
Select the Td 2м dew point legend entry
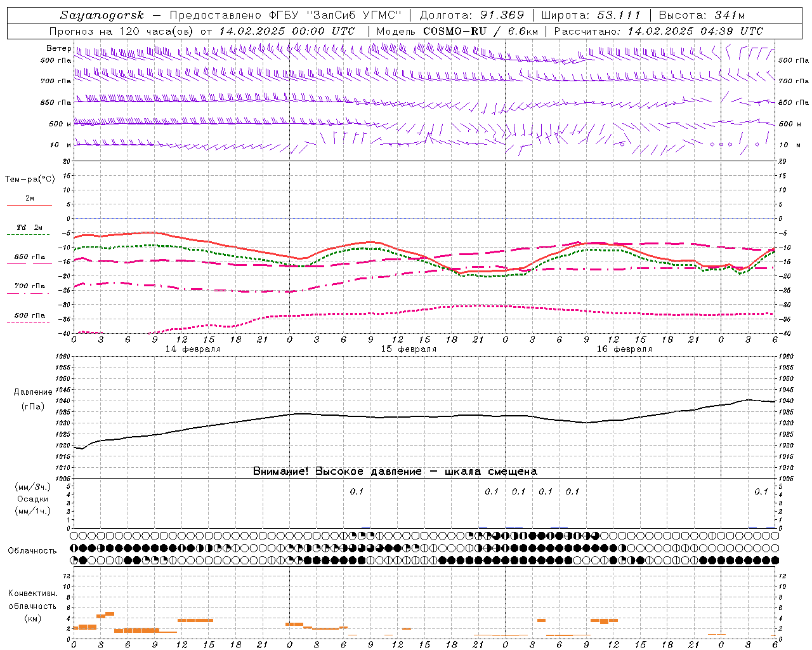[x=30, y=227]
